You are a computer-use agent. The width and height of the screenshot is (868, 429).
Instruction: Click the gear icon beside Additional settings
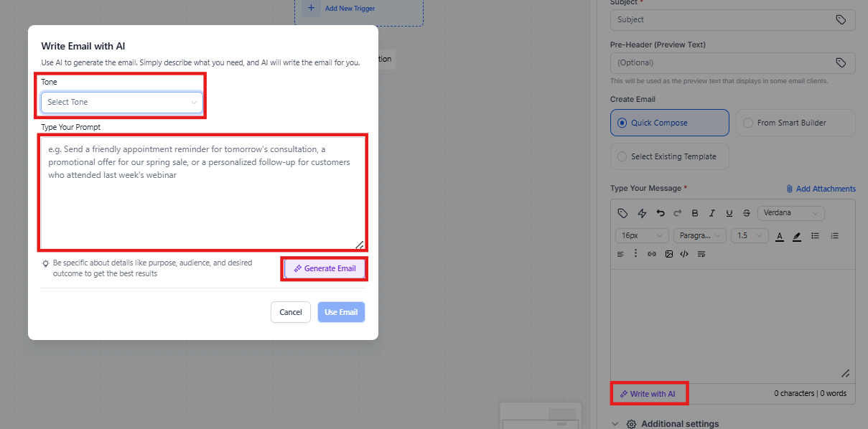(x=632, y=424)
